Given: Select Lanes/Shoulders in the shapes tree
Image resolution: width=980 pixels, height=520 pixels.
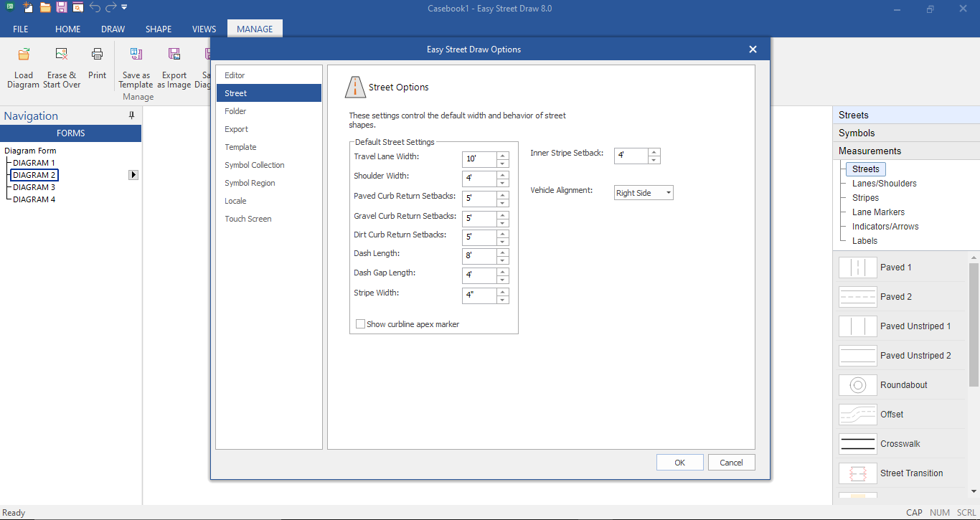Looking at the screenshot, I should coord(884,184).
